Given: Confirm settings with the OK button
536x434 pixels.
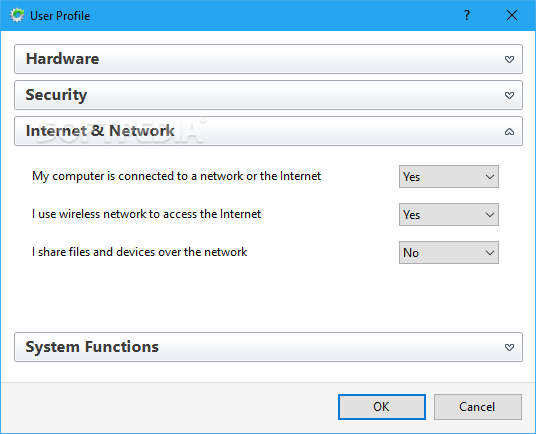Looking at the screenshot, I should pos(382,407).
